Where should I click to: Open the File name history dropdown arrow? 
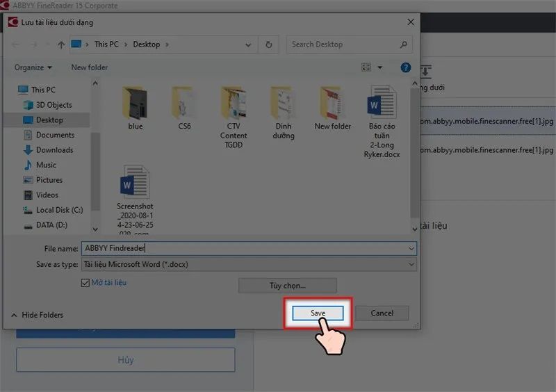pos(411,249)
